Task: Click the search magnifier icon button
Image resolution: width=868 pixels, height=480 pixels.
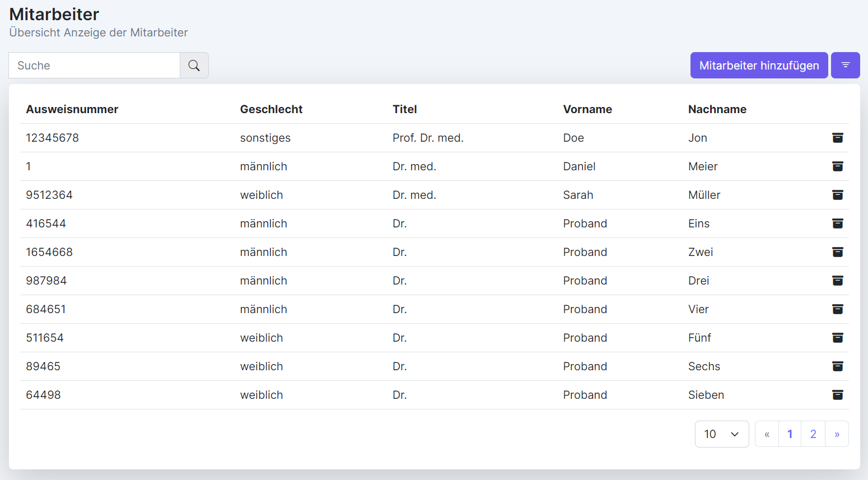Action: click(194, 66)
